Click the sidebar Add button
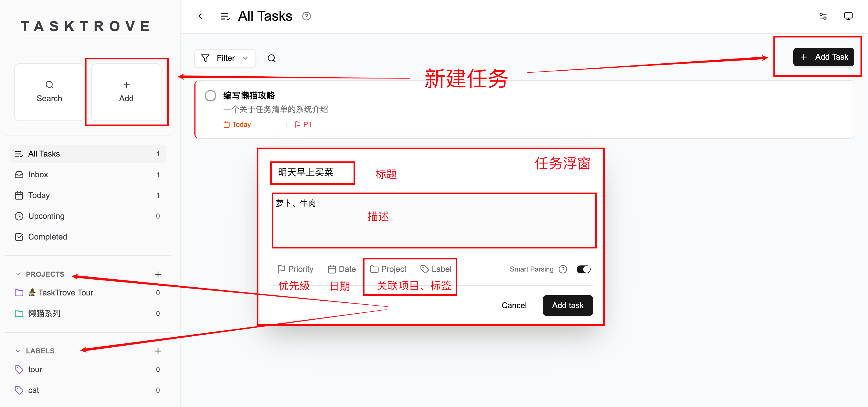Viewport: 868px width, 407px height. [126, 92]
